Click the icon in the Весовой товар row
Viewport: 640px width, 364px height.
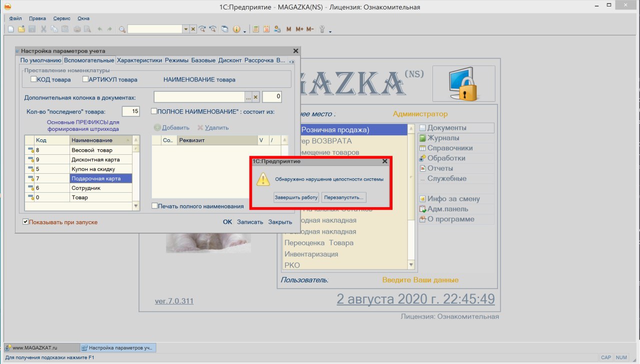pos(30,150)
